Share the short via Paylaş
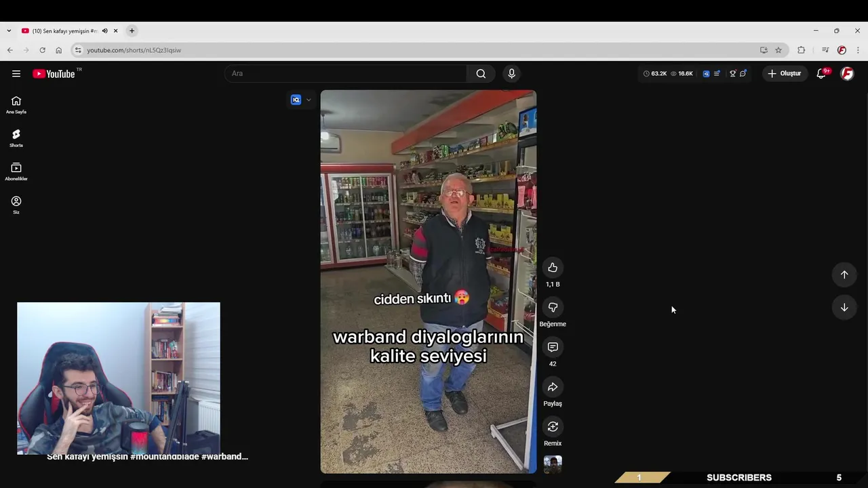The image size is (868, 488). click(553, 387)
